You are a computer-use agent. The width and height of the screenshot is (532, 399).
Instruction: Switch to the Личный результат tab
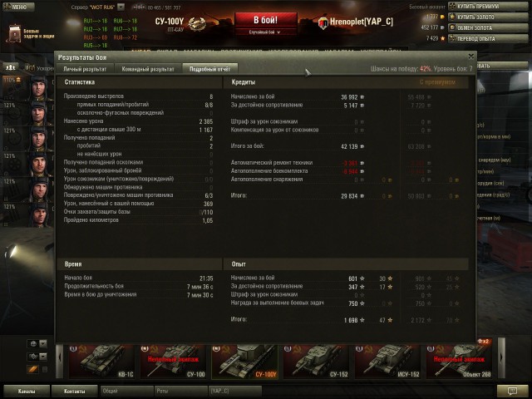pos(85,69)
